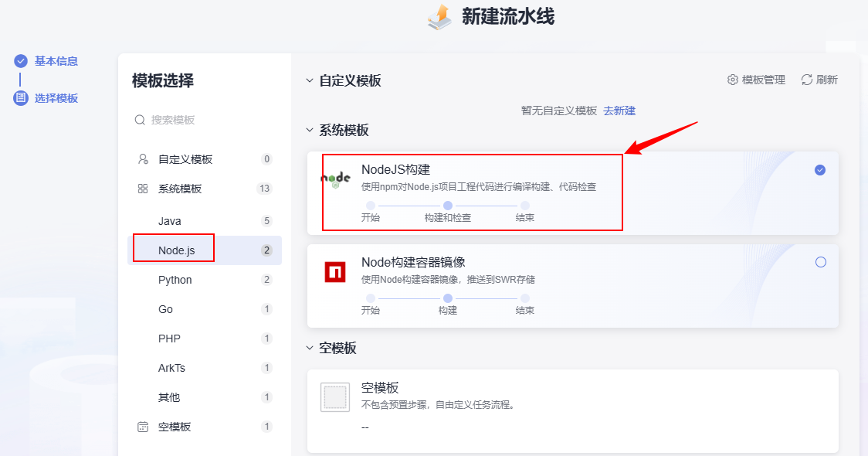Image resolution: width=868 pixels, height=456 pixels.
Task: Collapse the 空模板 section chevron
Action: coord(310,348)
